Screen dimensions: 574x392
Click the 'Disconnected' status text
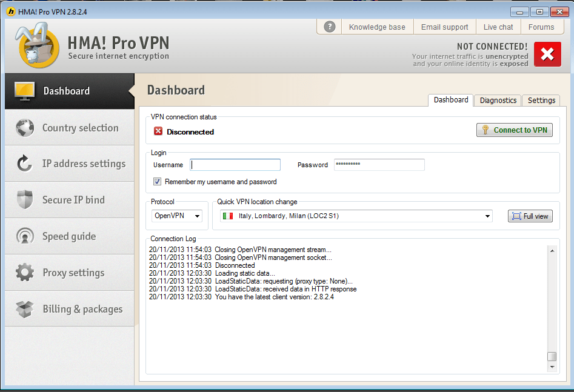[x=190, y=131]
